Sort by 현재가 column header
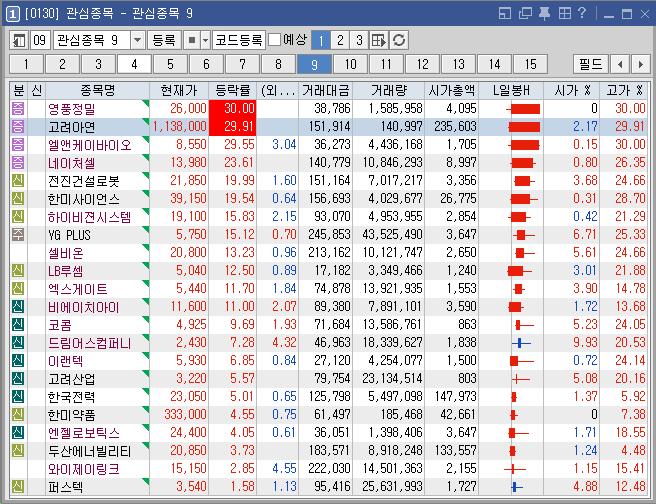The image size is (656, 504). pos(179,90)
